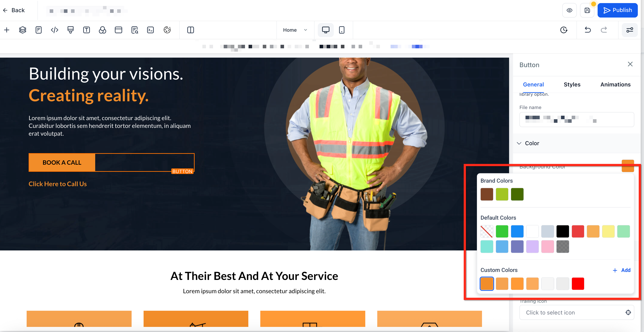The width and height of the screenshot is (644, 332).
Task: Click the undo arrow icon
Action: (587, 30)
